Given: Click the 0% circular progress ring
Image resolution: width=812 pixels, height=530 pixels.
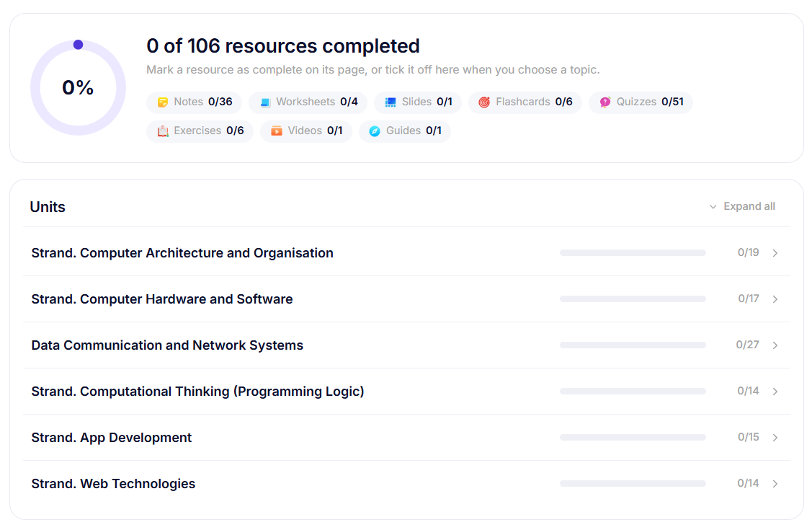Looking at the screenshot, I should [x=79, y=87].
